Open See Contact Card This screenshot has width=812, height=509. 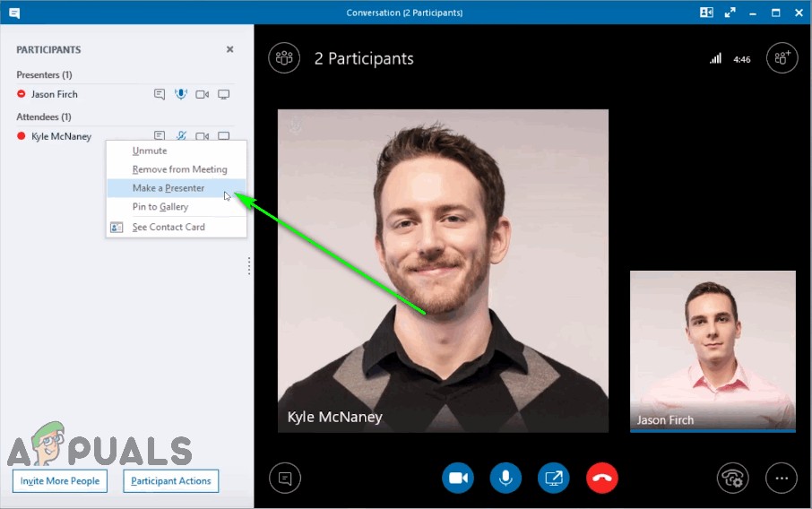tap(176, 227)
